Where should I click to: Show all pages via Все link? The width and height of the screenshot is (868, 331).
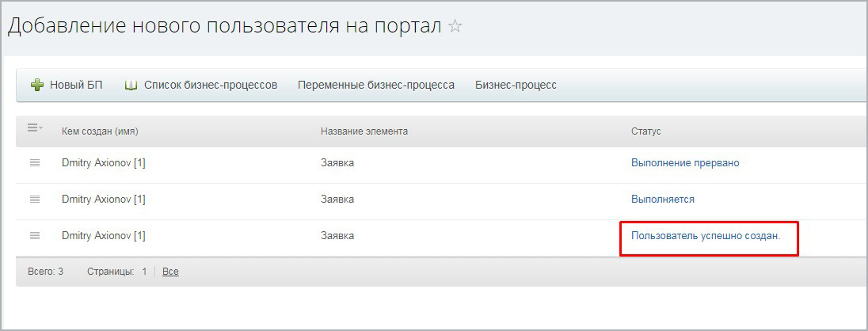pyautogui.click(x=170, y=272)
